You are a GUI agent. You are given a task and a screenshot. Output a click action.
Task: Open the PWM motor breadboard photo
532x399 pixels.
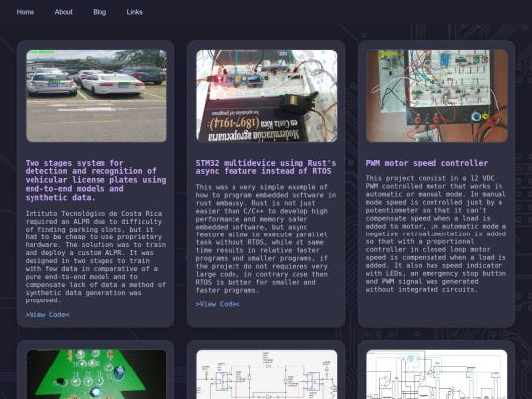pos(437,96)
